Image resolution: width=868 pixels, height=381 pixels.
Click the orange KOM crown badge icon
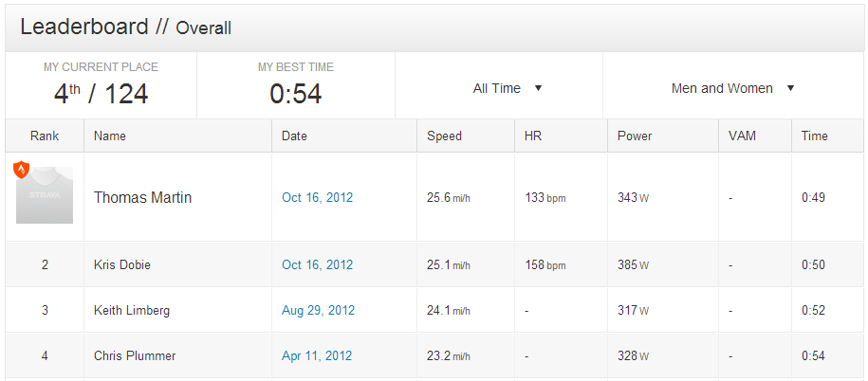(x=22, y=170)
